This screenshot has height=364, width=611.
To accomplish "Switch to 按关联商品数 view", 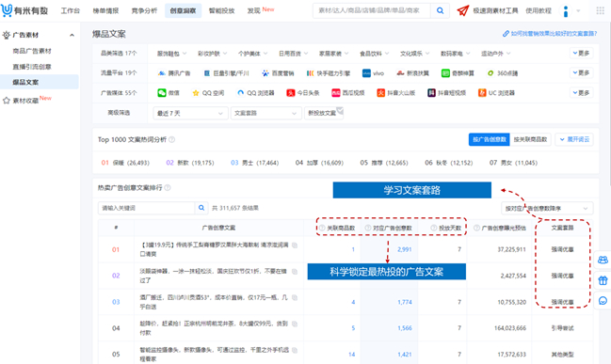I will (530, 139).
